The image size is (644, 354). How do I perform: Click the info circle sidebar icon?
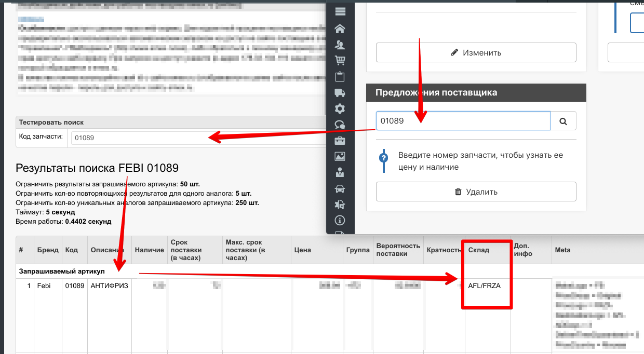[340, 220]
